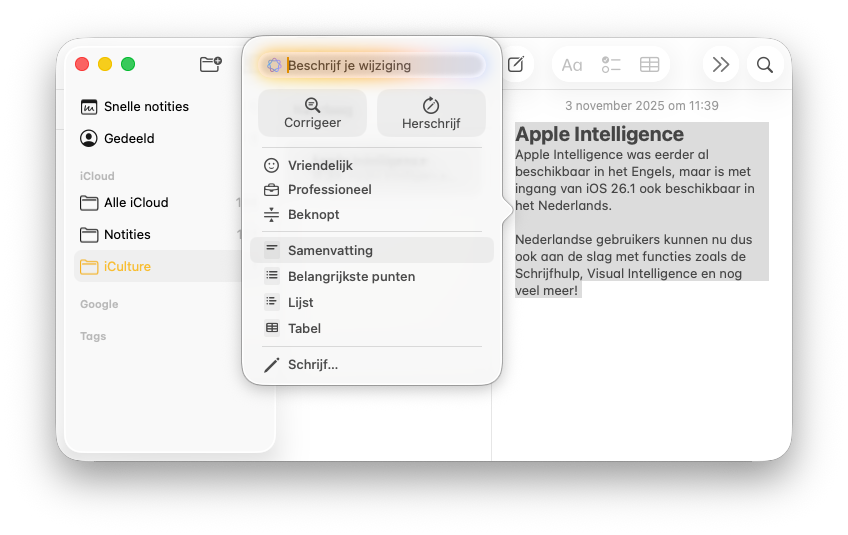Viewport: 848px width, 535px height.
Task: Click the search magnifier icon
Action: 765,65
